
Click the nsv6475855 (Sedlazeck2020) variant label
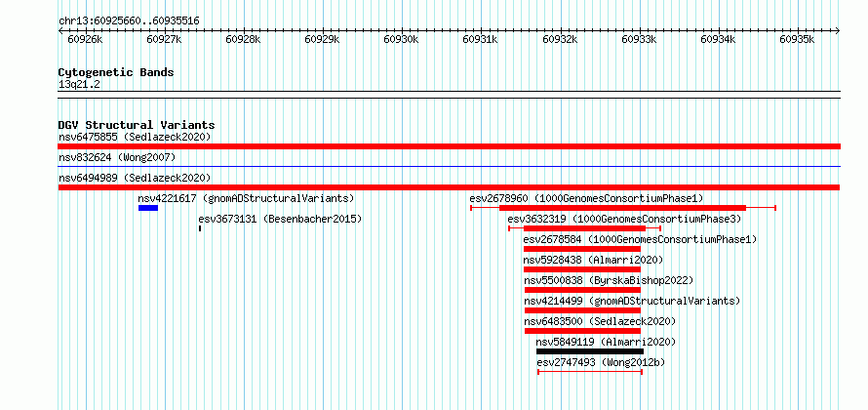pos(135,137)
